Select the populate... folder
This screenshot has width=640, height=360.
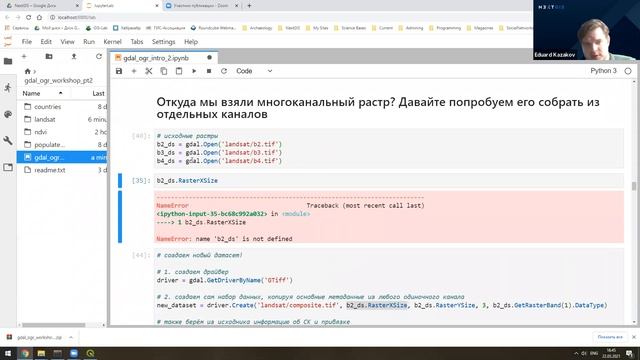(62, 144)
